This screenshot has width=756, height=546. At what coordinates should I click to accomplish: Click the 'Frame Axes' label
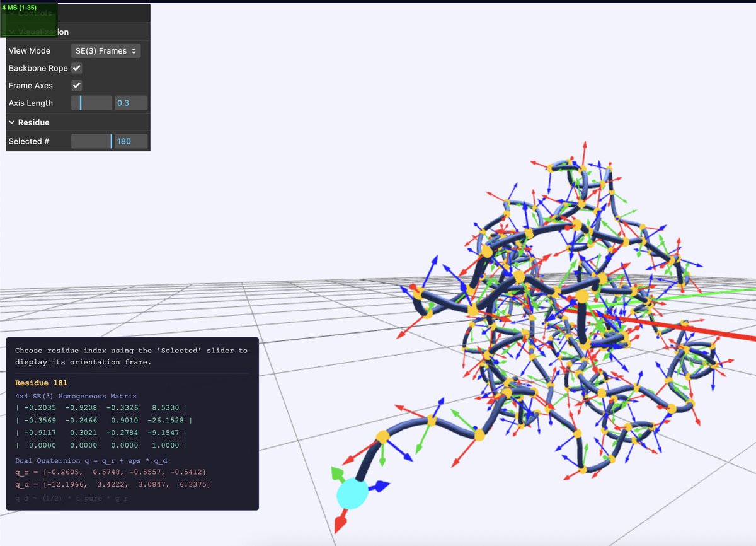click(31, 85)
